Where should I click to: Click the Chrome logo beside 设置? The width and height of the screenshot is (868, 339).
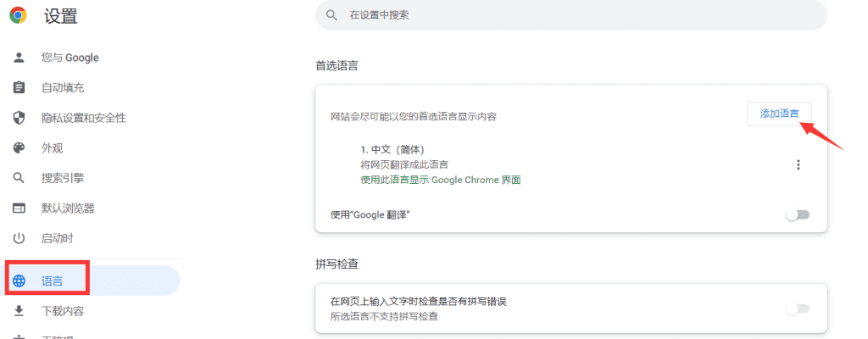click(19, 15)
